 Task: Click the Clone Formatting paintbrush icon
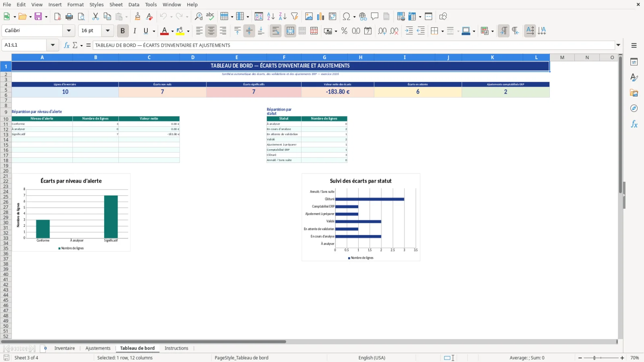(138, 16)
